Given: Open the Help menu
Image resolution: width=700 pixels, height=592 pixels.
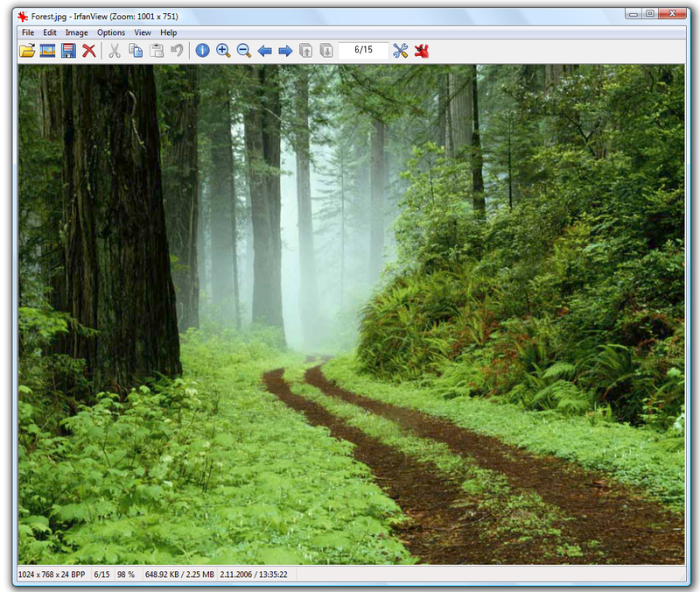Looking at the screenshot, I should 169,32.
